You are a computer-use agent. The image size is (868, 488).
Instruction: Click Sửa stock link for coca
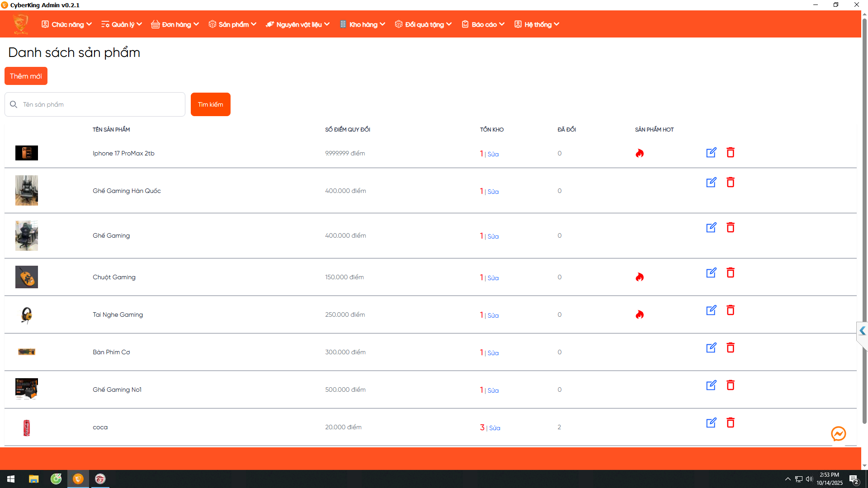click(495, 428)
